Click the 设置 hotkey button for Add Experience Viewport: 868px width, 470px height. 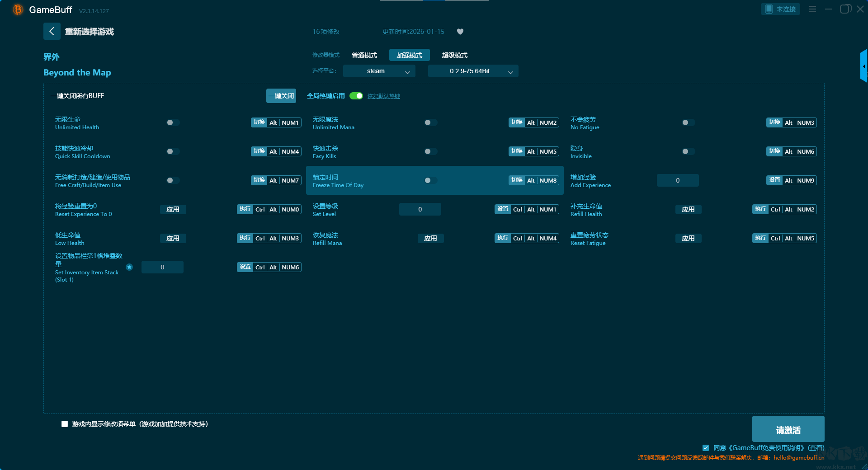point(774,180)
